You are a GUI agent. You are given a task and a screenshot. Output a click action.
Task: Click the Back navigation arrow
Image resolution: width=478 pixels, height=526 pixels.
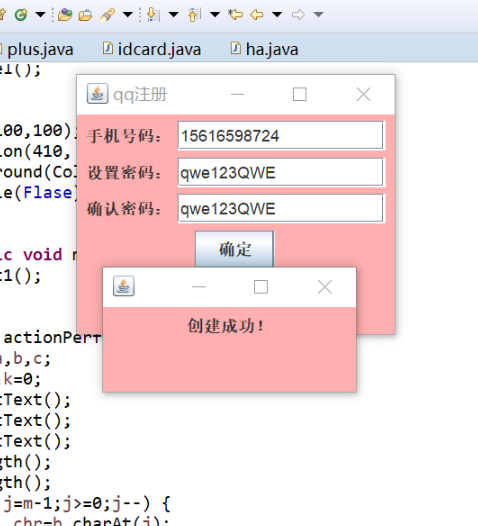(x=257, y=14)
